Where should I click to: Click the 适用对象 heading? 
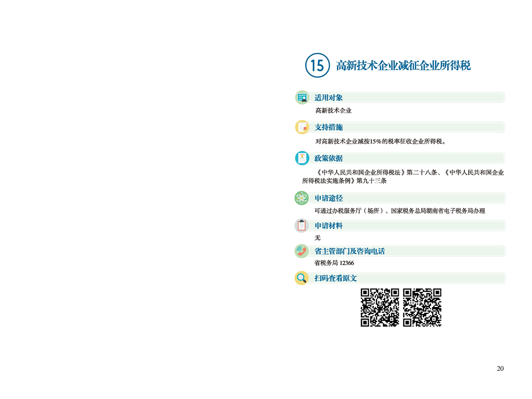(x=328, y=98)
